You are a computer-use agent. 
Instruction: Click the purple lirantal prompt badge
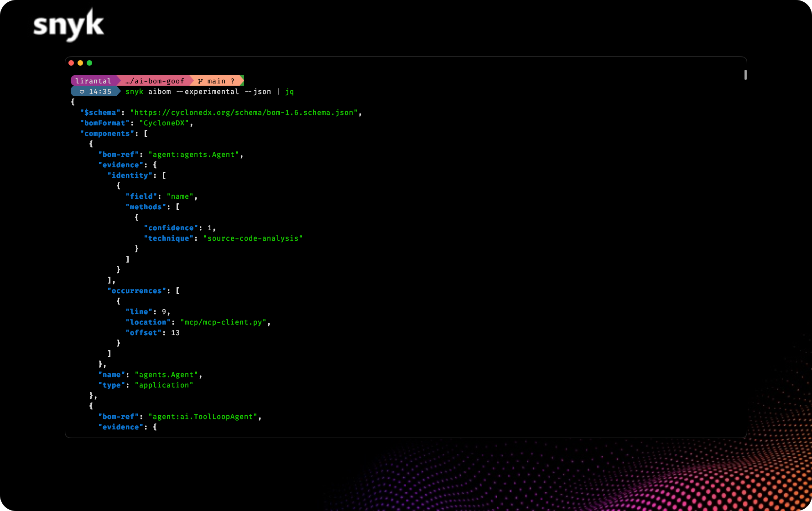[94, 81]
